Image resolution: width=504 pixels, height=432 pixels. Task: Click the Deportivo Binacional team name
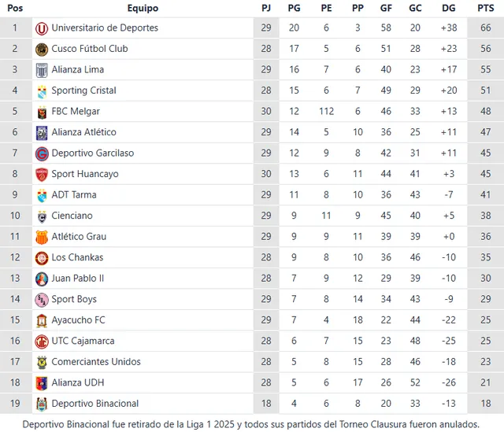click(x=94, y=404)
